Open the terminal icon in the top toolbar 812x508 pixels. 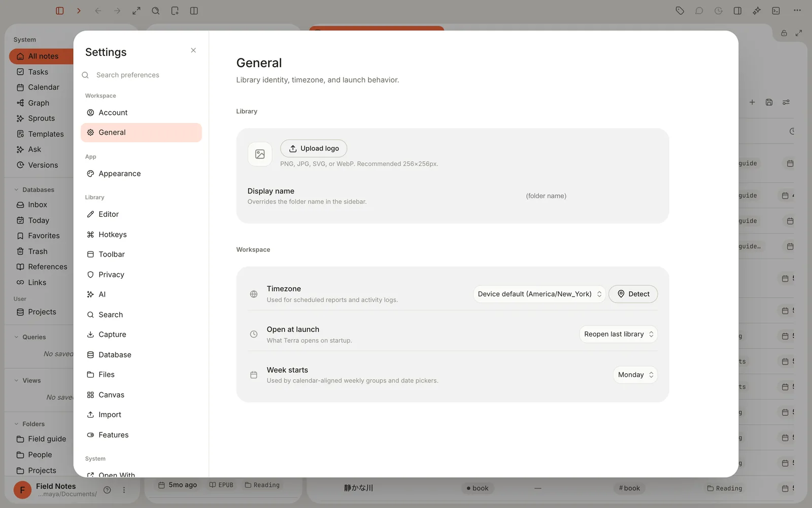776,11
